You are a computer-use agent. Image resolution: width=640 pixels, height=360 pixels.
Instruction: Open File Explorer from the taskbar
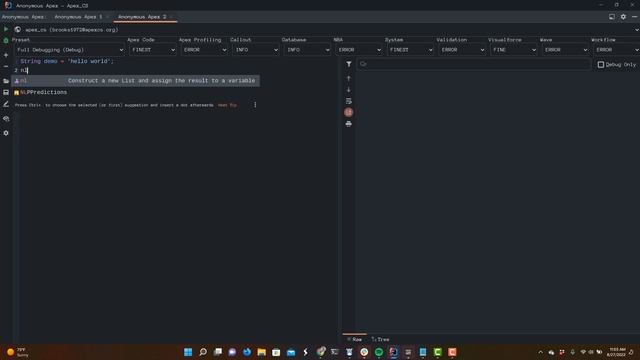click(x=262, y=352)
